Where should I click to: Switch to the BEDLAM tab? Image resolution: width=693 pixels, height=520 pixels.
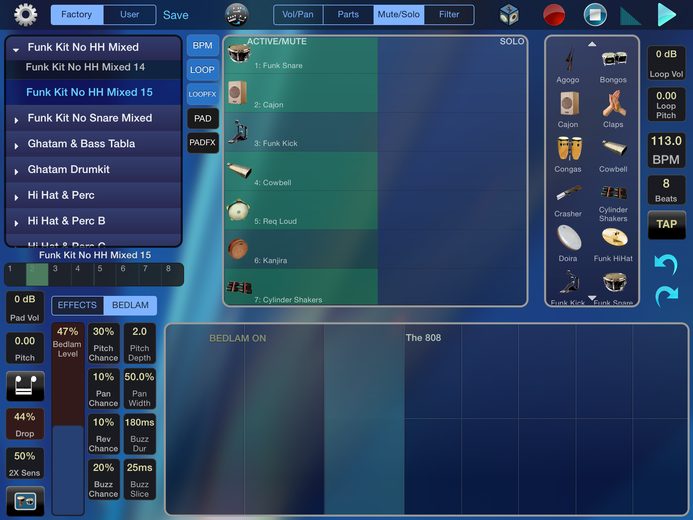tap(130, 305)
